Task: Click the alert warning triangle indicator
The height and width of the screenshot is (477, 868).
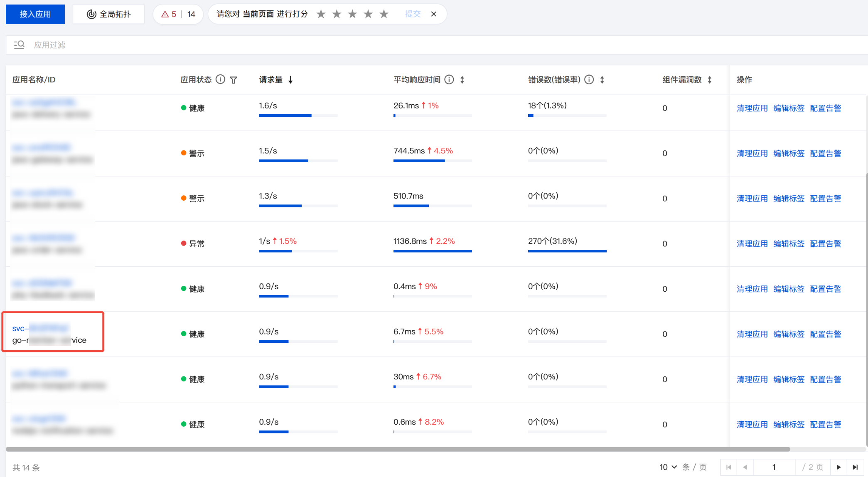Action: coord(165,14)
